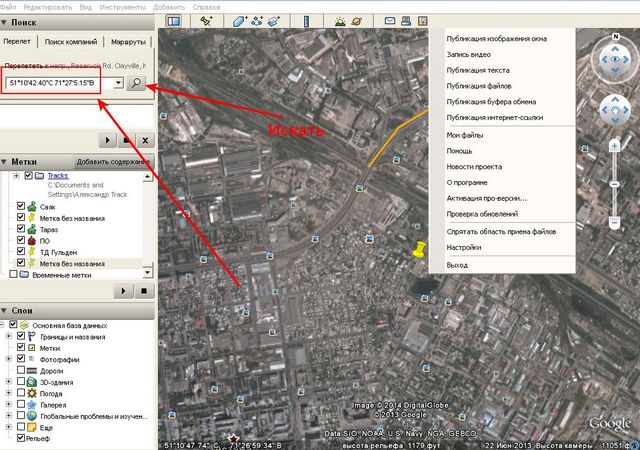Viewport: 640px width, 450px height.
Task: Open the Мои файлы entry
Action: click(464, 135)
